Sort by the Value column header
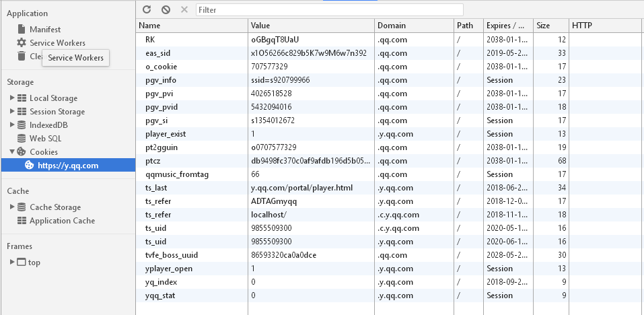 [312, 26]
